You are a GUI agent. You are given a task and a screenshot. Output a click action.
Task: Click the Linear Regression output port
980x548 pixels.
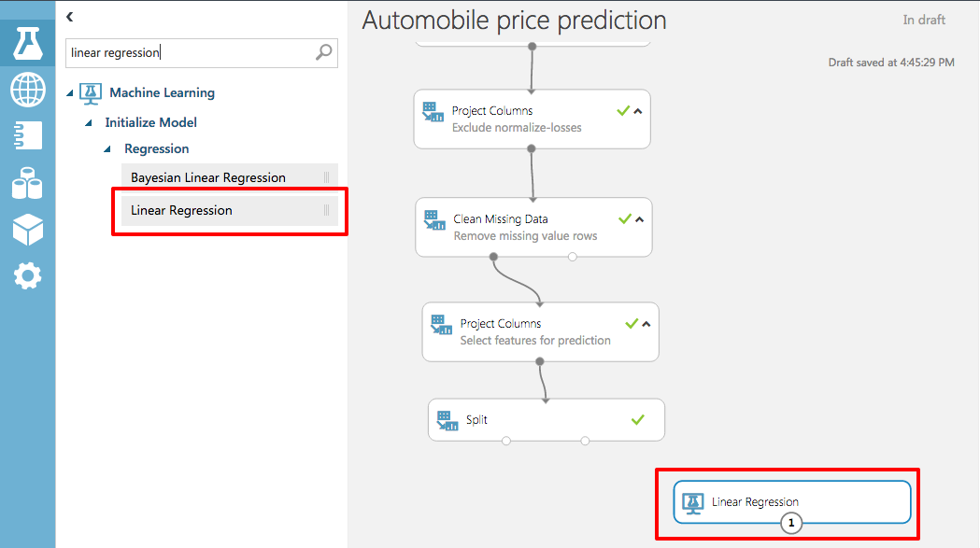point(791,524)
